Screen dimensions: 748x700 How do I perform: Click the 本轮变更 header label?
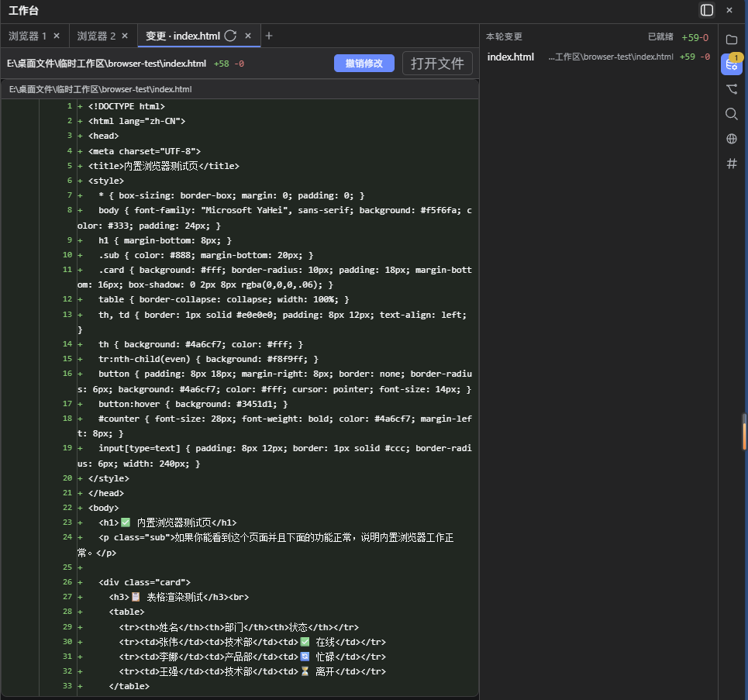(x=505, y=36)
